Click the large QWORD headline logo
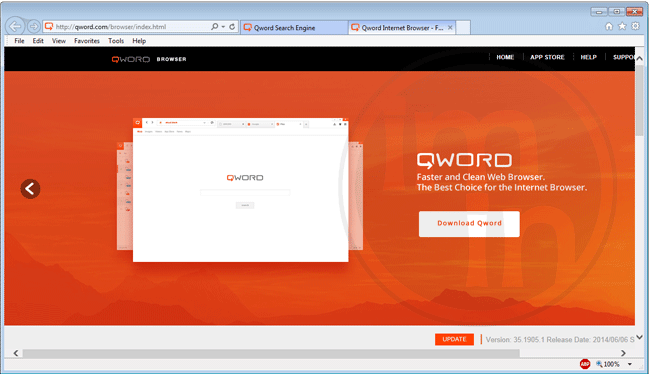 click(464, 160)
